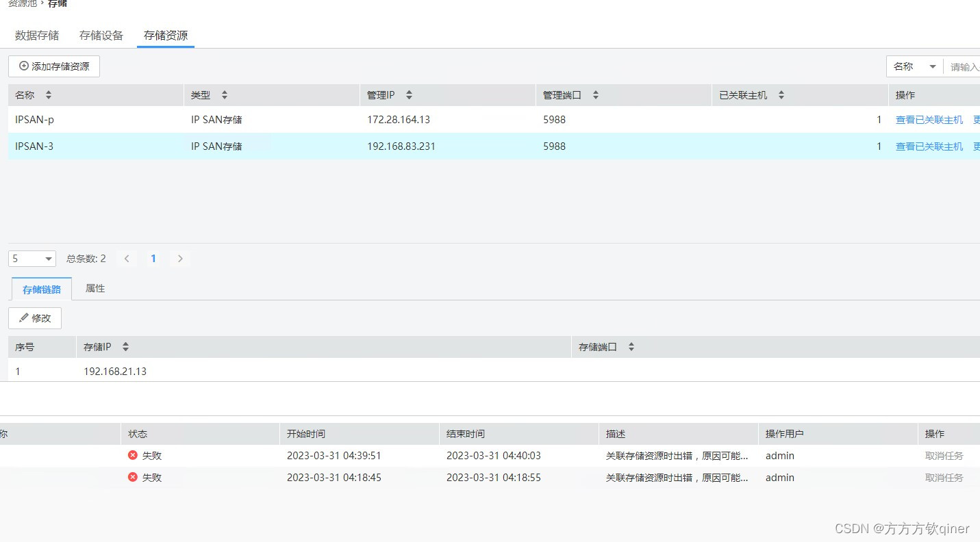The height and width of the screenshot is (542, 980).
Task: Click error description of the 04:39:51 task
Action: [677, 456]
